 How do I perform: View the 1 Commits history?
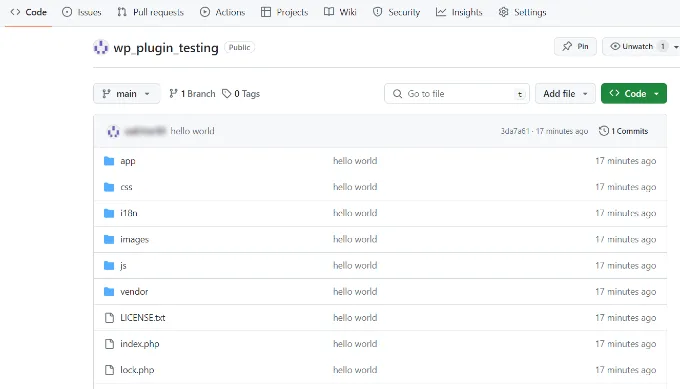click(x=623, y=131)
